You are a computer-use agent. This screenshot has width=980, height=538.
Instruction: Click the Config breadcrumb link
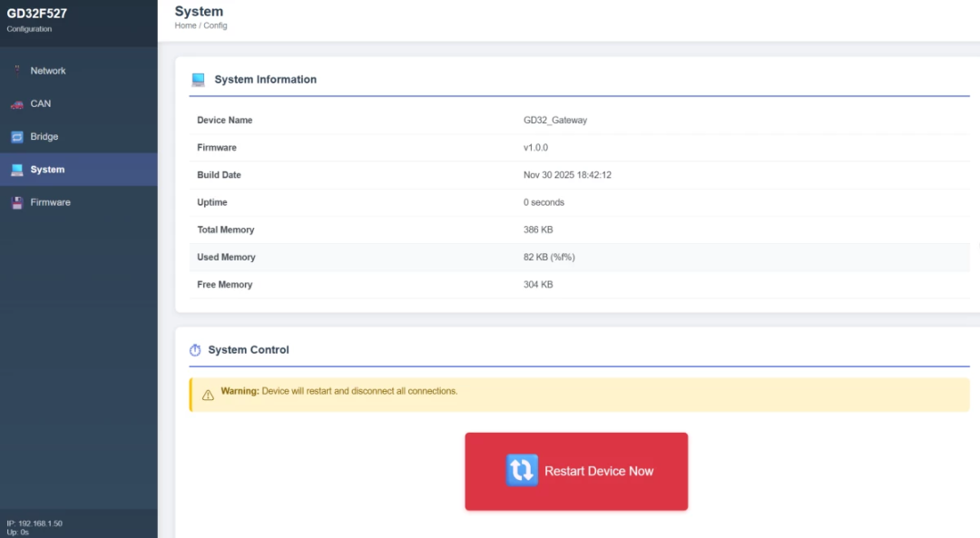click(x=215, y=26)
